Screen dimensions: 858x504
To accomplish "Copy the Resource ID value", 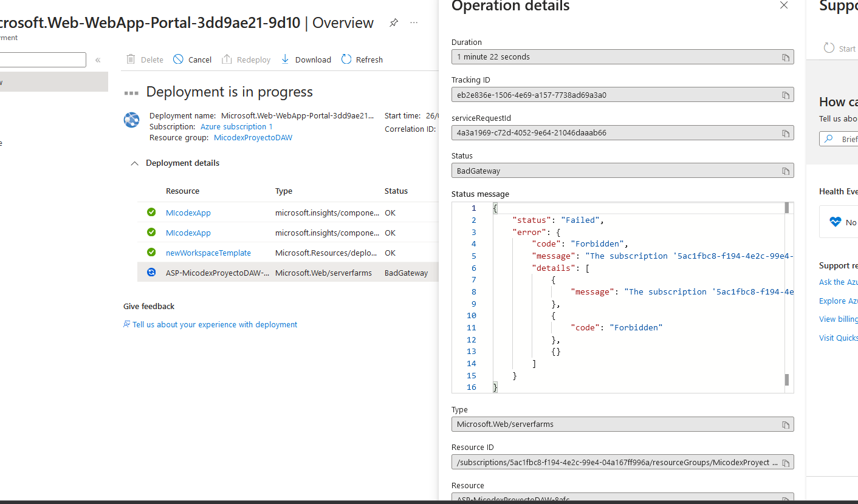I will [786, 463].
